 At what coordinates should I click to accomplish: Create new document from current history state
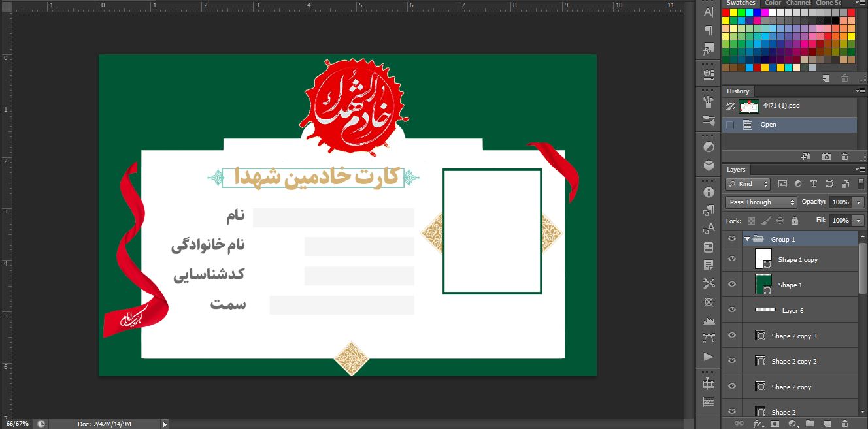(x=806, y=157)
